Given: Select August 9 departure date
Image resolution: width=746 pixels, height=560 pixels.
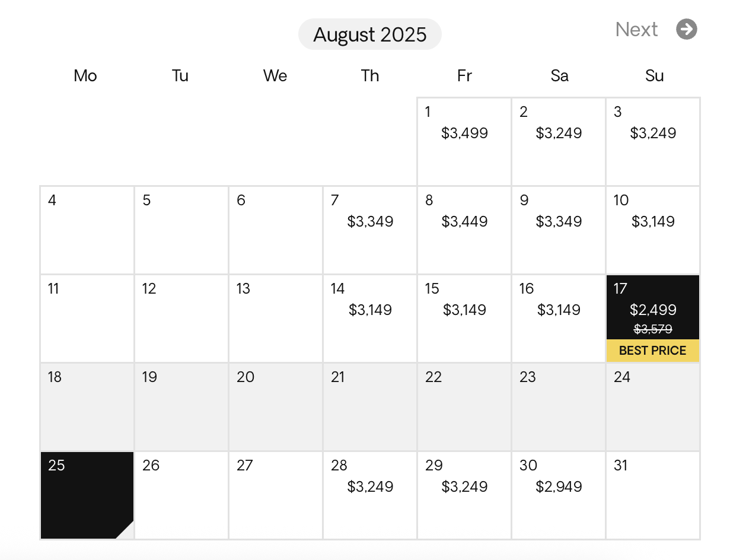Looking at the screenshot, I should (x=559, y=230).
